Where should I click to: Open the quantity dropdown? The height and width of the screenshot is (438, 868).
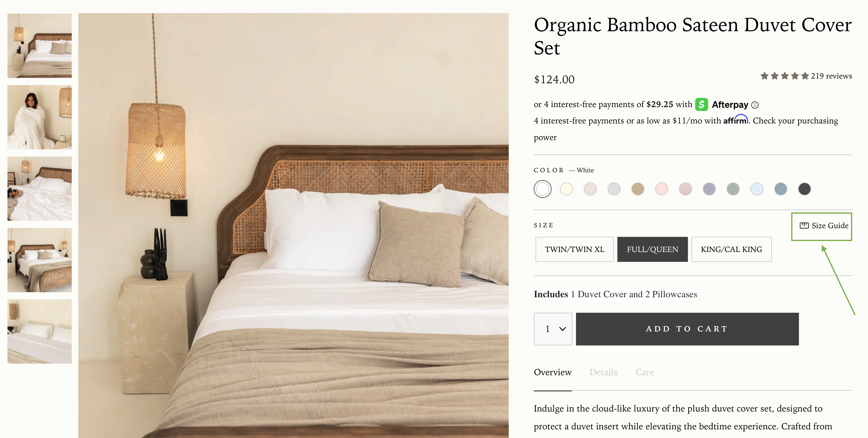click(x=552, y=329)
